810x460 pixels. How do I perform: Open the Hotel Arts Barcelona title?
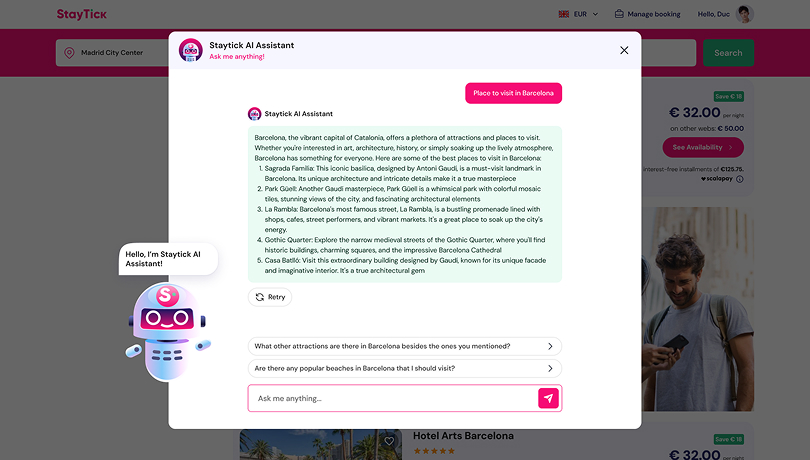463,436
